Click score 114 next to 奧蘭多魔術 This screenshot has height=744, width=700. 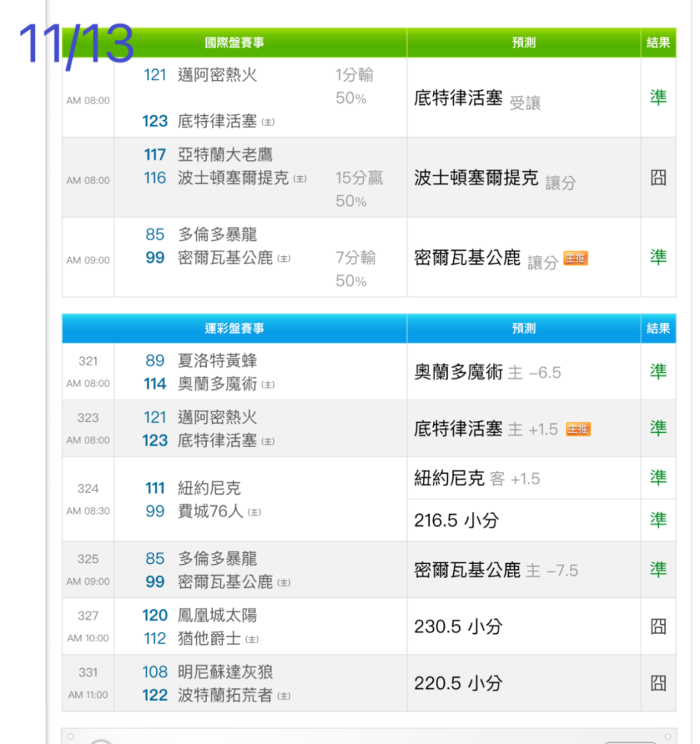[x=155, y=384]
